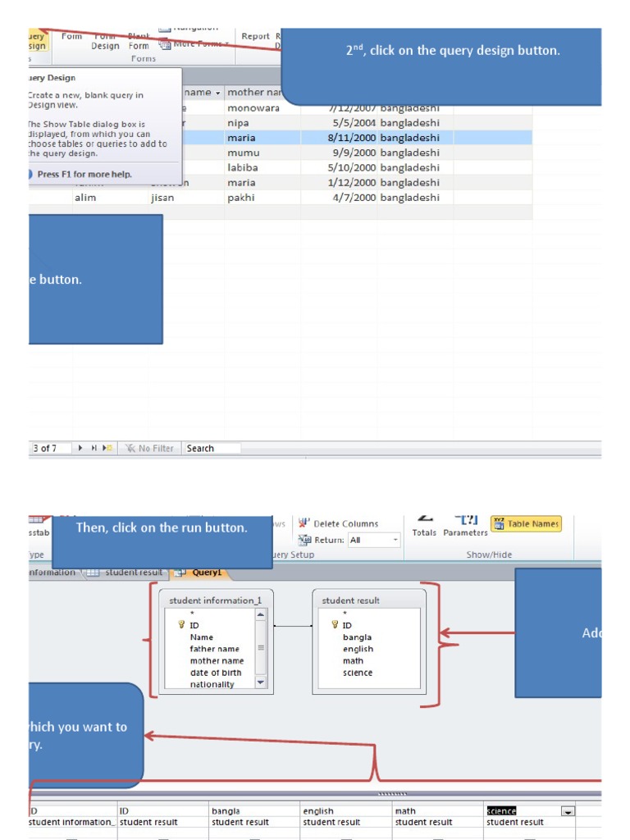Screen dimensions: 630x840
Task: Select the mother name column header
Action: coord(254,92)
